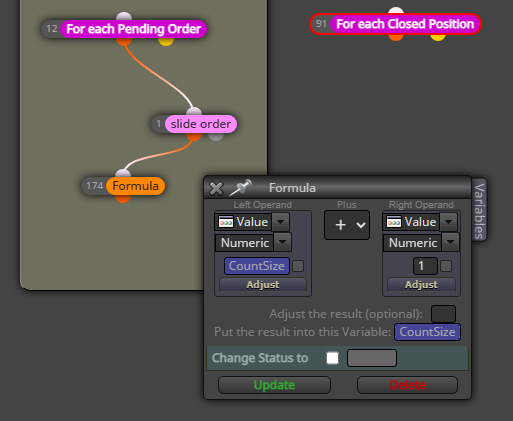Click Adjust under Left Operand
The image size is (513, 421).
tap(263, 285)
